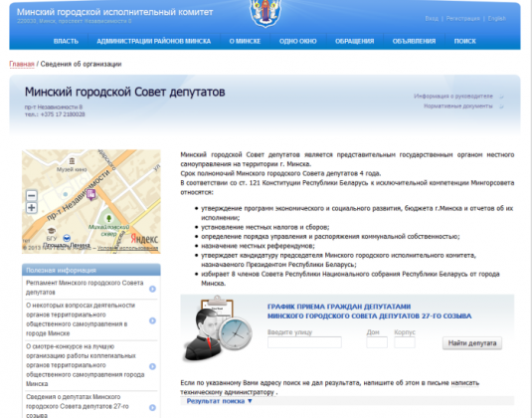Click icon next to Информация о руководителе
This screenshot has width=532, height=418.
pyautogui.click(x=501, y=97)
